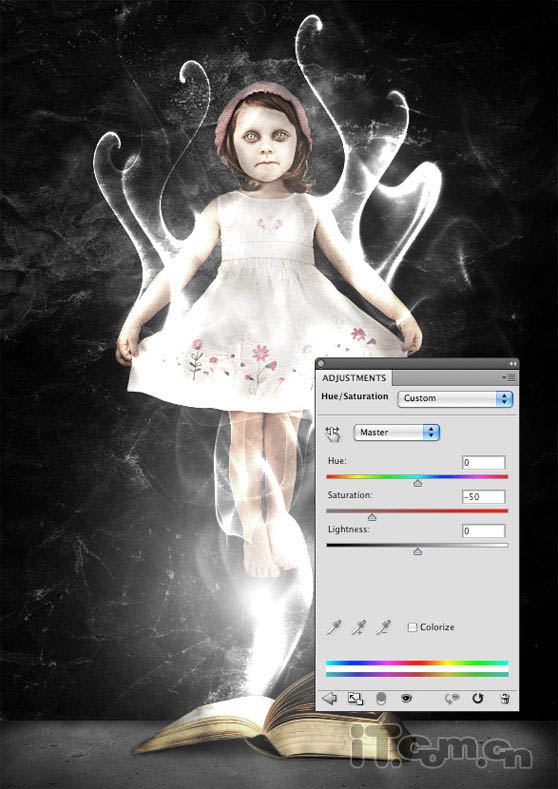558x789 pixels.
Task: Open the Master channel dropdown
Action: [396, 432]
